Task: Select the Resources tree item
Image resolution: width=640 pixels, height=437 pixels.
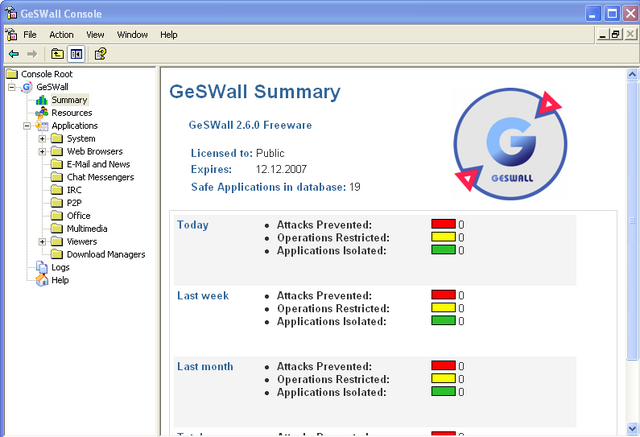Action: tap(72, 113)
